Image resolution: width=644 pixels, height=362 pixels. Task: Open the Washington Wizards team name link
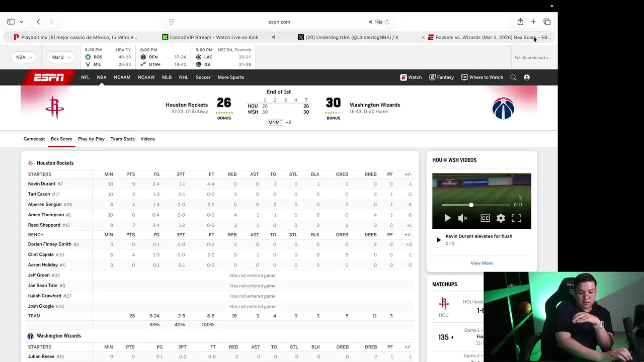click(375, 105)
